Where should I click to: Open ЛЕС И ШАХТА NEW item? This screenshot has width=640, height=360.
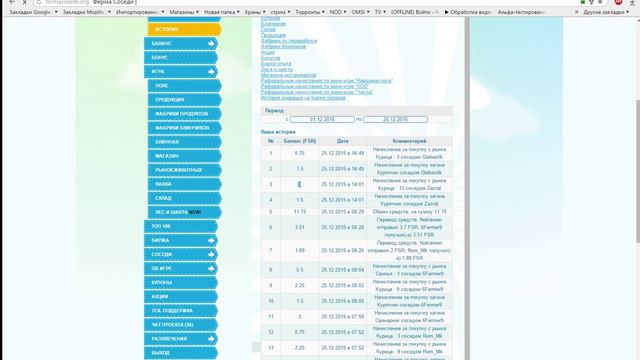[x=184, y=212]
